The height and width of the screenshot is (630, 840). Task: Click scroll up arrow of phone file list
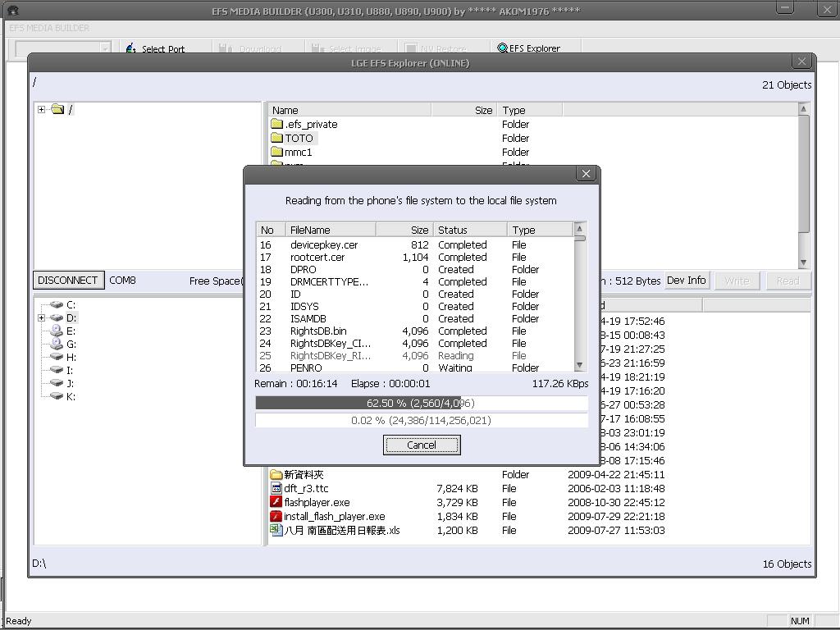coord(803,109)
